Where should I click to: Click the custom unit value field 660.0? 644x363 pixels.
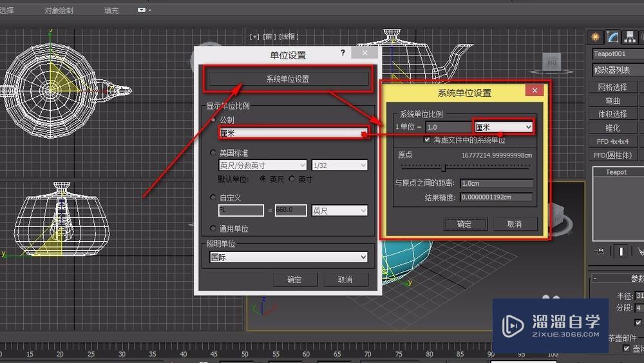click(291, 210)
